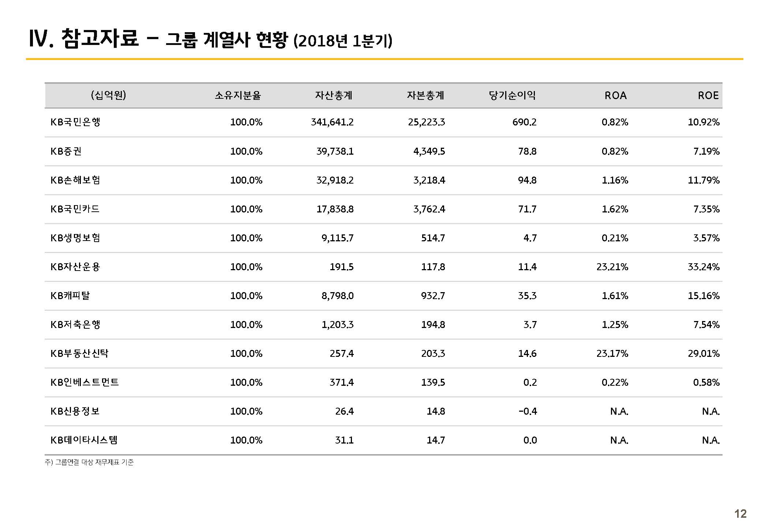
Task: Click total equity value 4,349.5
Action: click(429, 151)
